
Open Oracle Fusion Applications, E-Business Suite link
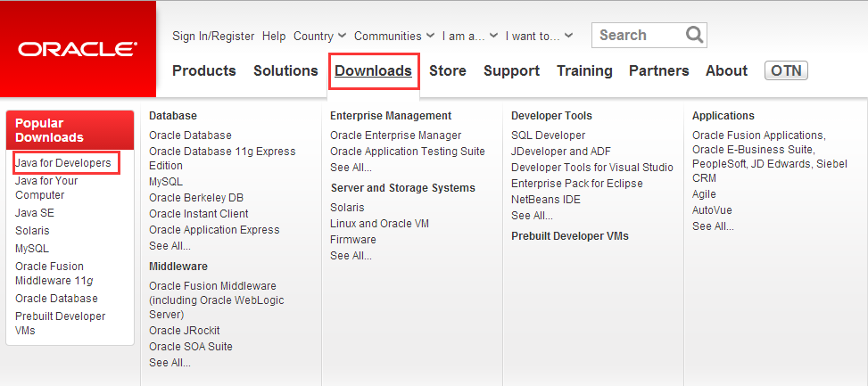(770, 157)
